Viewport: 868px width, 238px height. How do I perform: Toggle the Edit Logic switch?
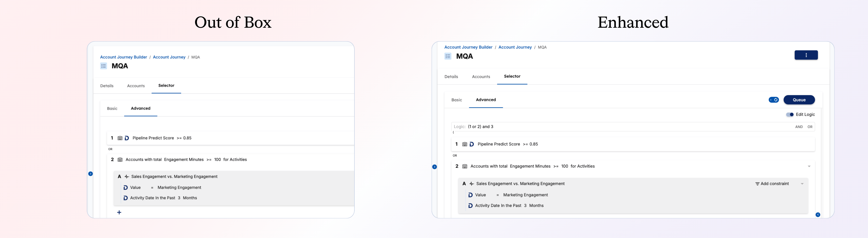pos(789,114)
